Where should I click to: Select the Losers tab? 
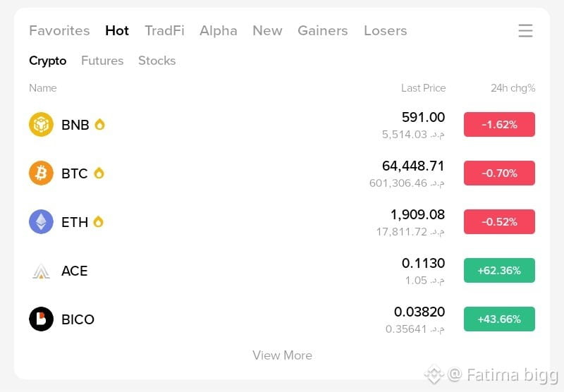(385, 30)
